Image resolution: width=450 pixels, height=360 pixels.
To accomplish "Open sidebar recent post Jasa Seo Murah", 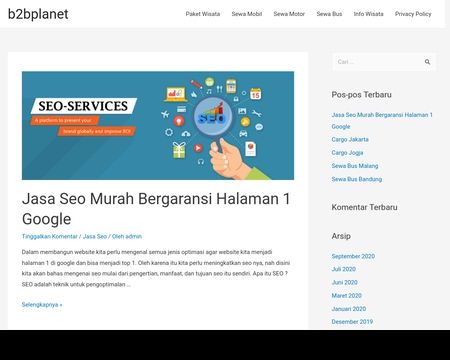I will pyautogui.click(x=382, y=121).
